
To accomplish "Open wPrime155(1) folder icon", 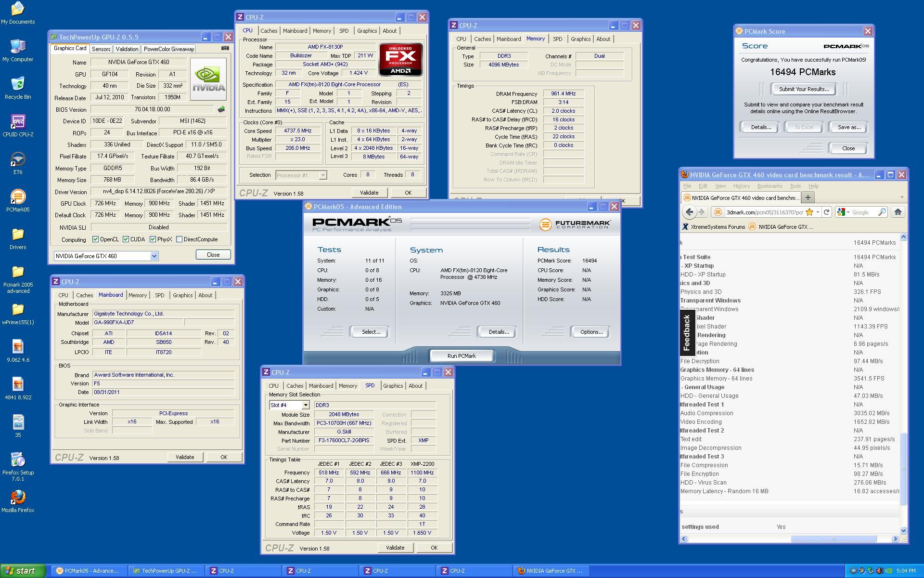I will (18, 314).
